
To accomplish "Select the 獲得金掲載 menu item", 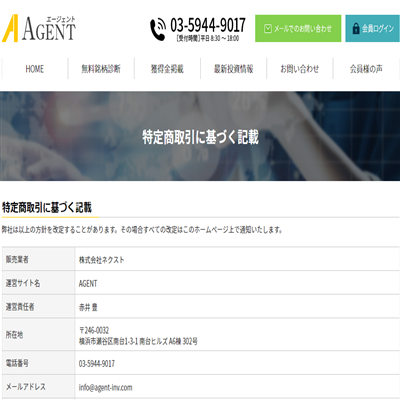I will click(167, 69).
